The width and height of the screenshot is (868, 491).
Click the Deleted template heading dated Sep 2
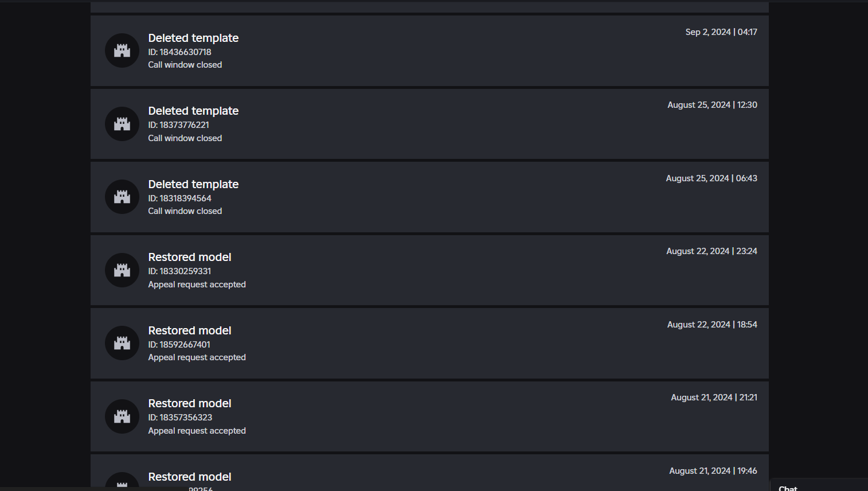(x=193, y=38)
